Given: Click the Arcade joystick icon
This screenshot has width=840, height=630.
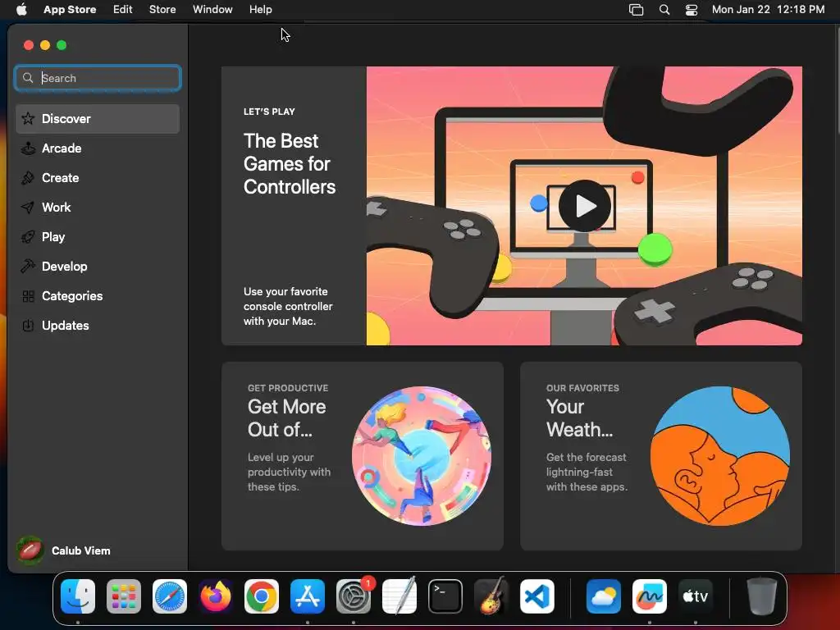Looking at the screenshot, I should pos(28,148).
